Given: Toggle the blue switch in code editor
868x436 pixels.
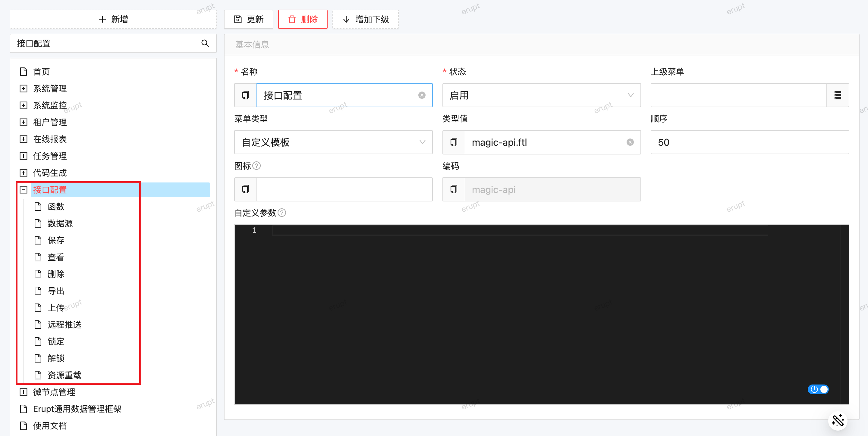Looking at the screenshot, I should (x=818, y=389).
